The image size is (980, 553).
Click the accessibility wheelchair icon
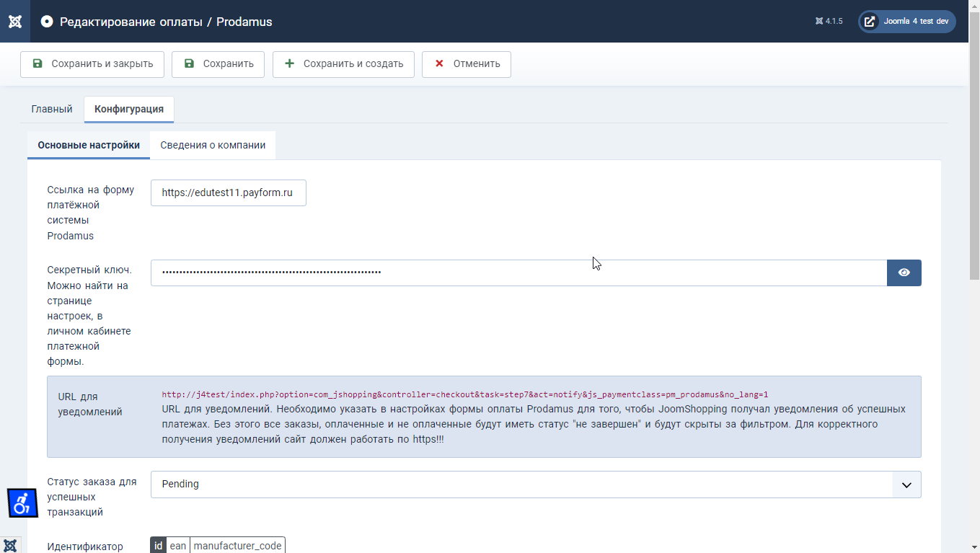point(22,503)
